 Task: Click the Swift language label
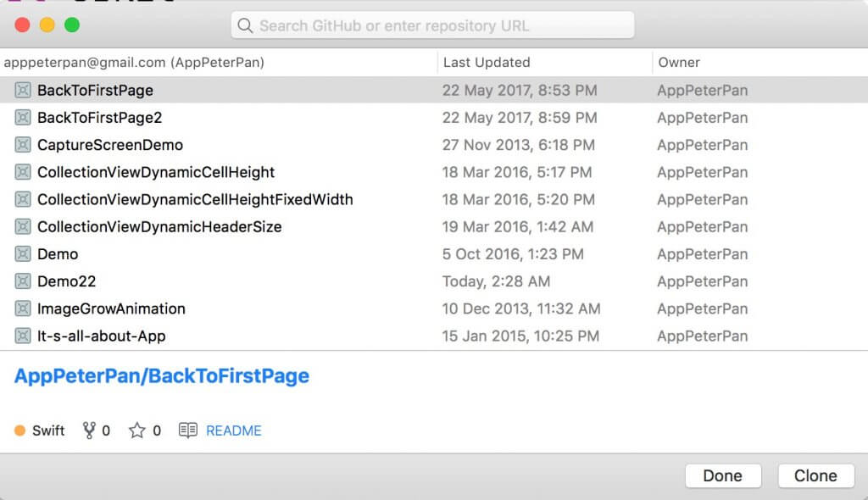[48, 431]
